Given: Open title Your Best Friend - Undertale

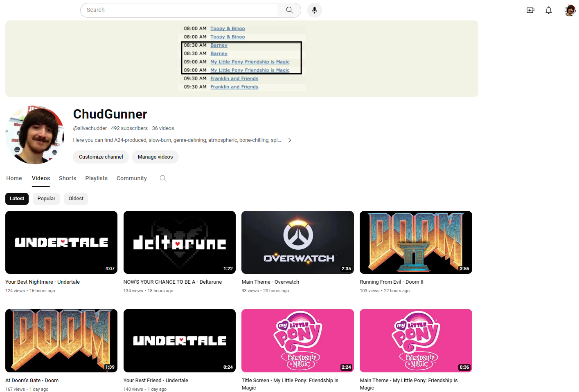Looking at the screenshot, I should coord(156,381).
